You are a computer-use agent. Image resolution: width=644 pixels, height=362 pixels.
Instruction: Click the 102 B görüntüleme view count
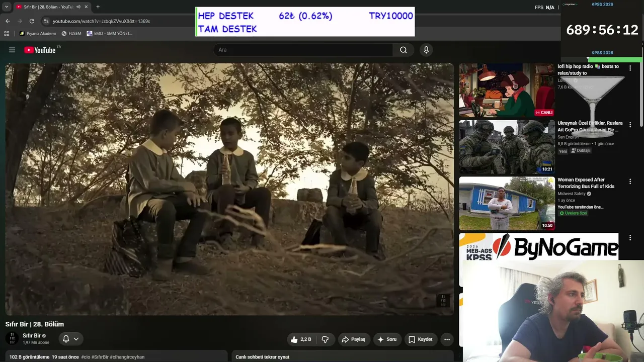tap(29, 357)
